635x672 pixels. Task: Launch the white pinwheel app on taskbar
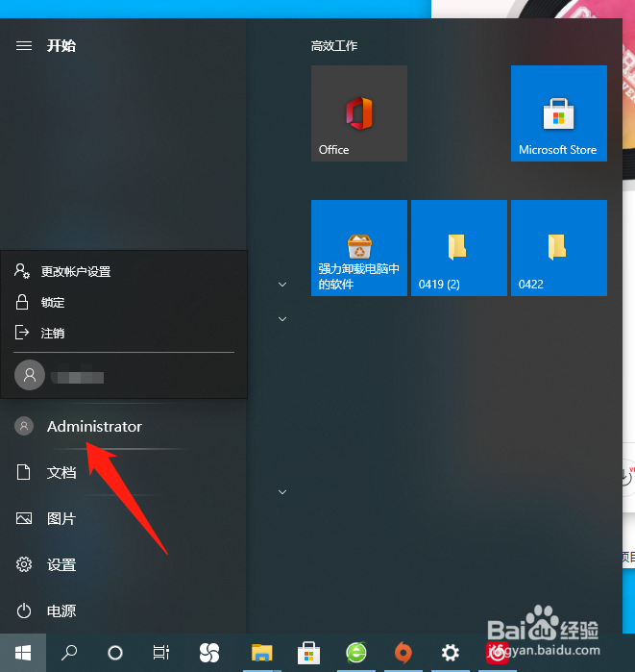pyautogui.click(x=209, y=653)
